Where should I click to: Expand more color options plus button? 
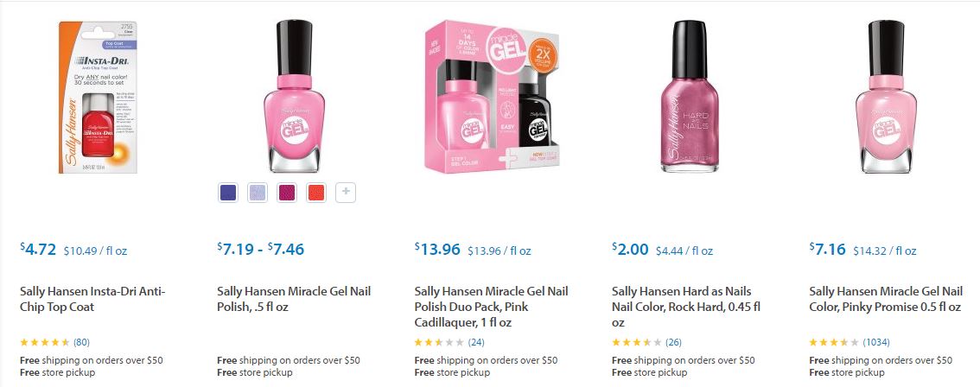coord(346,193)
